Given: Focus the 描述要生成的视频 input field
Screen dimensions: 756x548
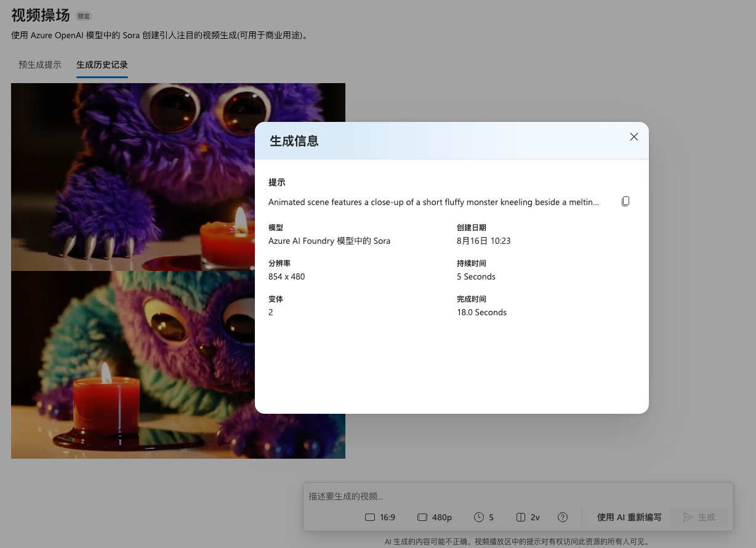Looking at the screenshot, I should click(517, 496).
